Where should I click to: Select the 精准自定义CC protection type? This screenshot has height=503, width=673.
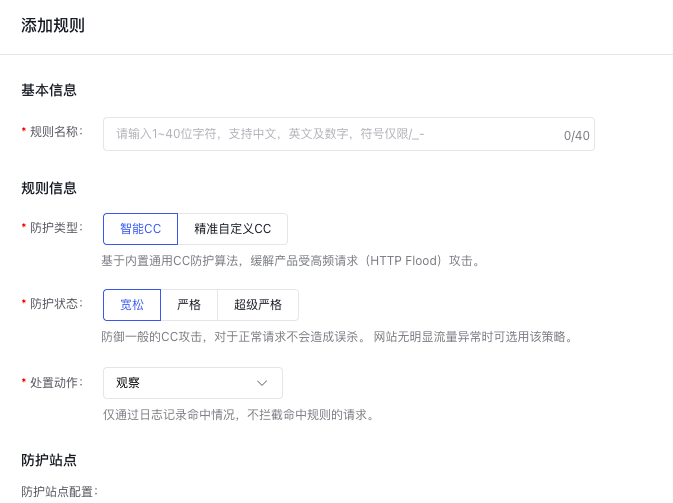coord(233,229)
